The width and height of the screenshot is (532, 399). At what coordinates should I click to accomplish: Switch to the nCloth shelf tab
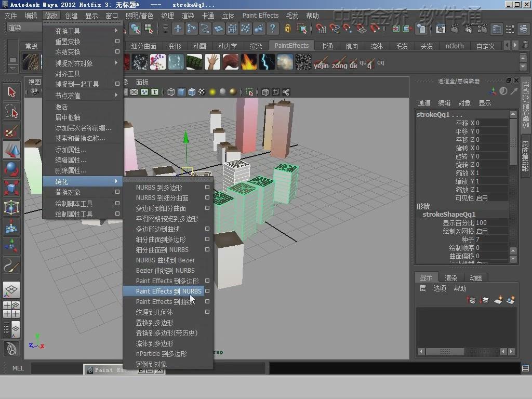click(x=454, y=46)
